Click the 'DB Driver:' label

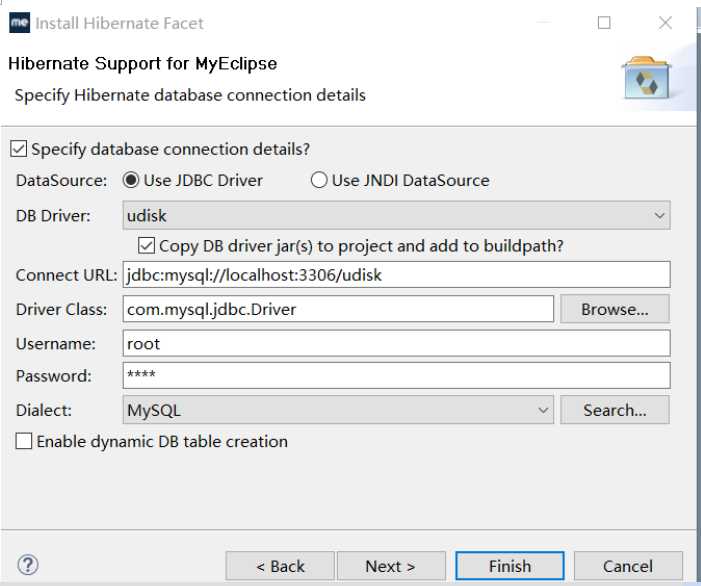pyautogui.click(x=53, y=216)
